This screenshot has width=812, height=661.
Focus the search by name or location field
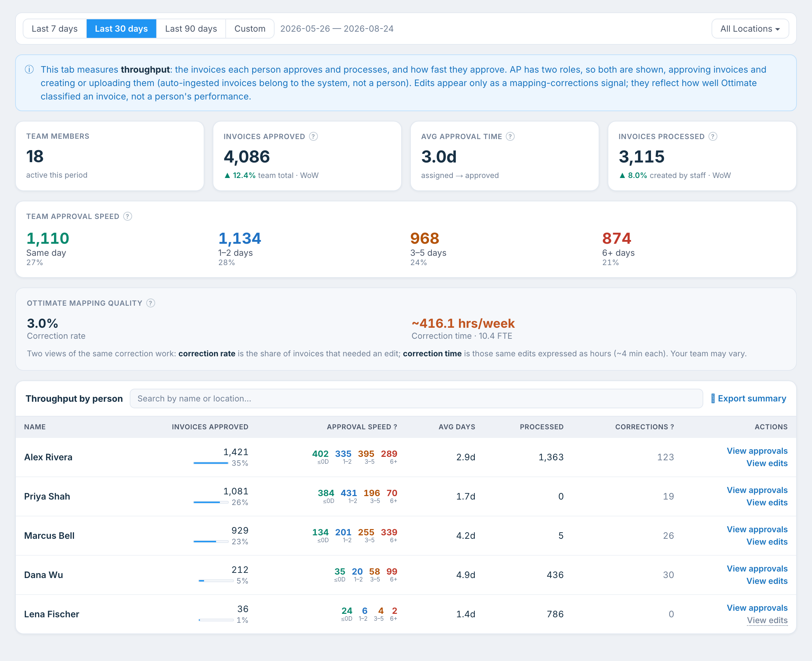tap(416, 399)
